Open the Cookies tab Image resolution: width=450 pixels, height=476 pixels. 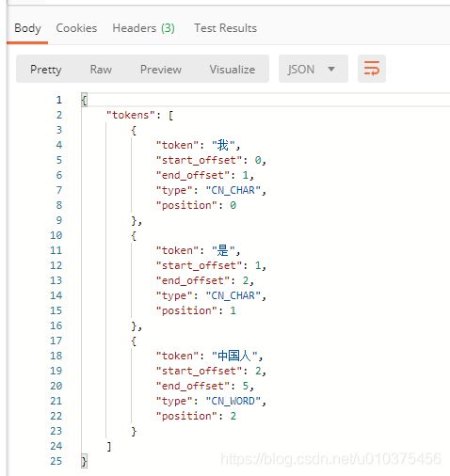click(76, 28)
